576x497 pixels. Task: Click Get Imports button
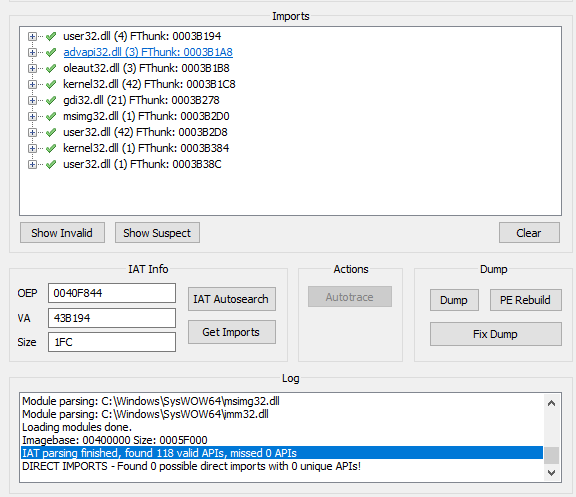point(232,332)
